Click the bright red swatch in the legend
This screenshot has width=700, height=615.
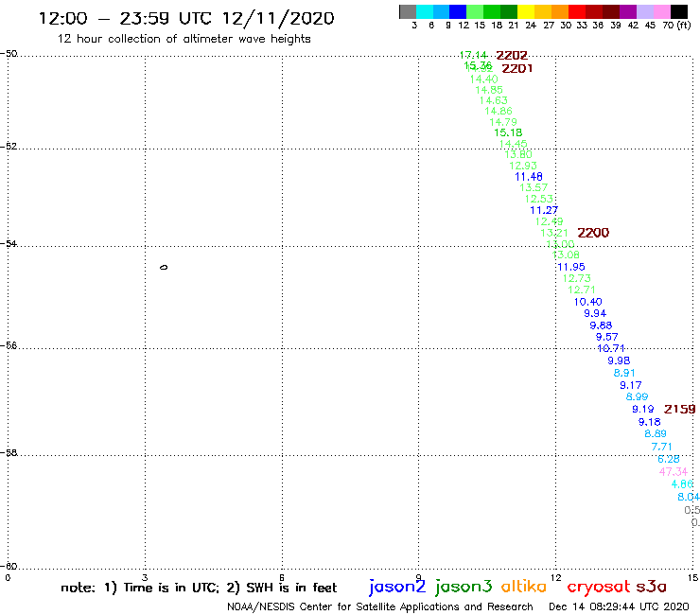click(577, 11)
